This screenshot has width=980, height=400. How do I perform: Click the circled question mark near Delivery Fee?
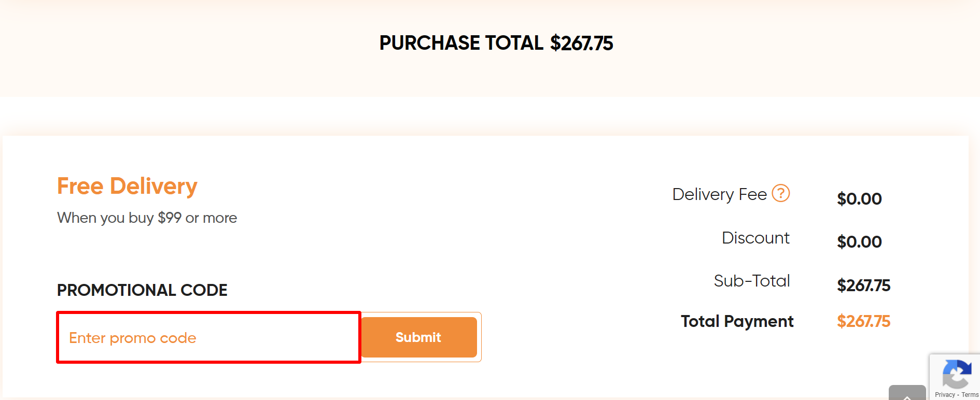point(780,194)
